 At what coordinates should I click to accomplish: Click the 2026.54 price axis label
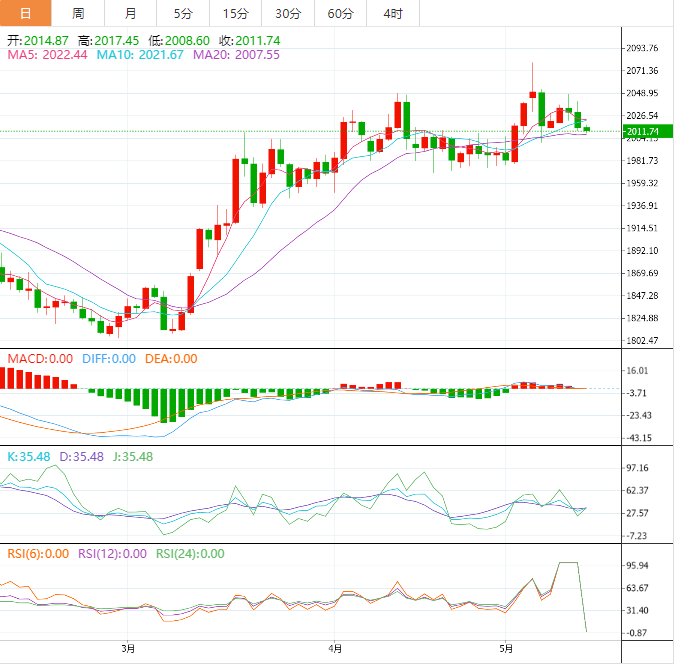point(642,115)
